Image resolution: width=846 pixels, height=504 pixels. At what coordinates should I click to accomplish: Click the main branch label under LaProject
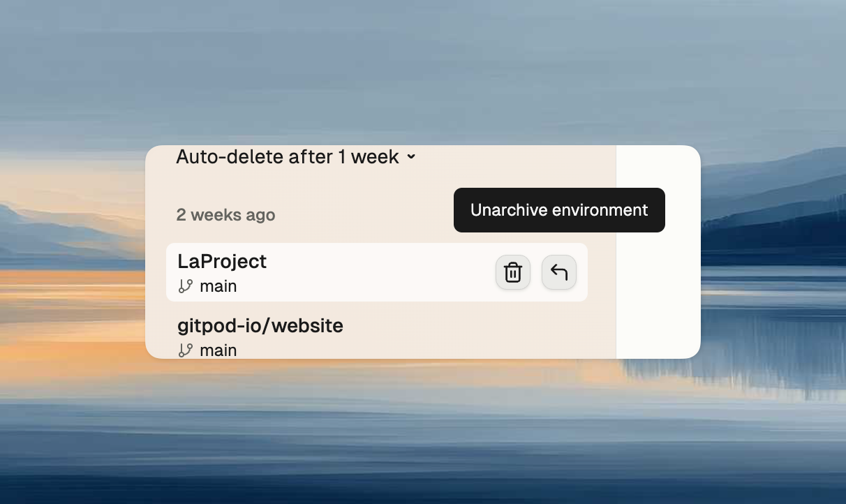[x=218, y=286]
